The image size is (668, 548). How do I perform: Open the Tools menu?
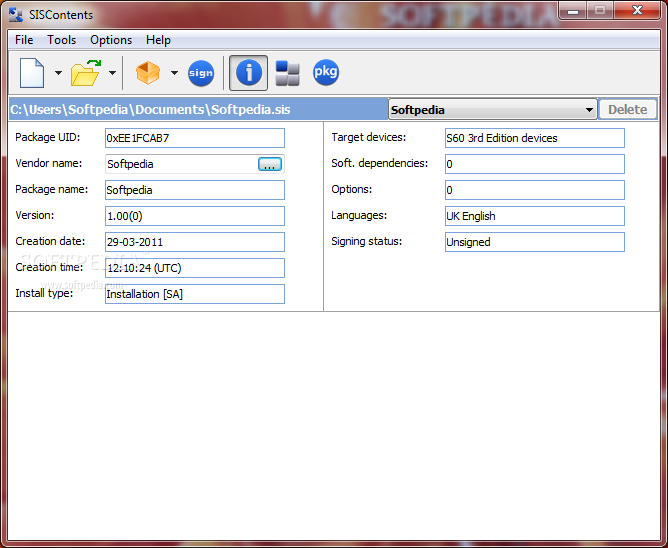pyautogui.click(x=62, y=40)
